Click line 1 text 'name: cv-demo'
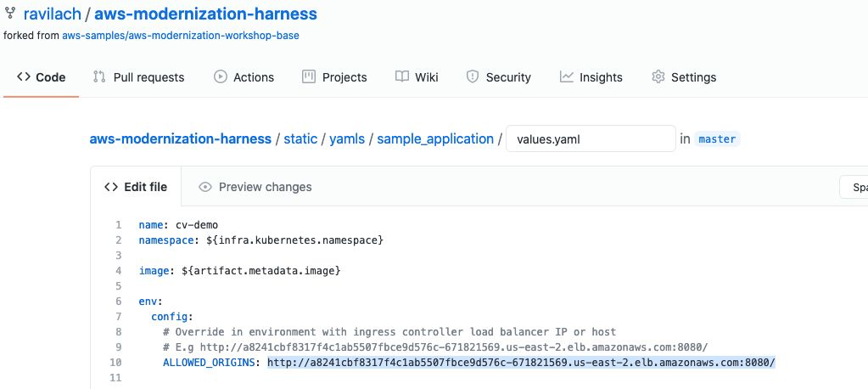868x389 pixels. [x=178, y=225]
